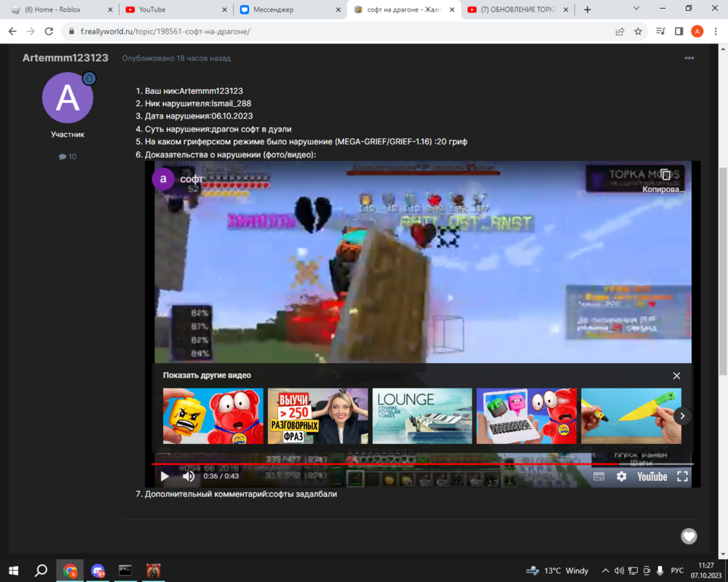Open the terminal app in taskbar

[x=125, y=570]
